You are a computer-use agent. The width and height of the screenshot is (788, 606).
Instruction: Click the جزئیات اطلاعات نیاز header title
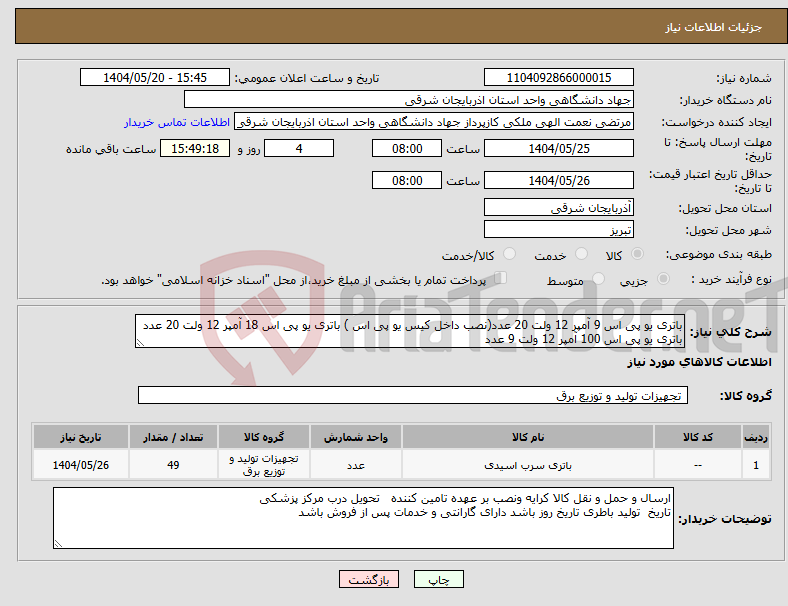[x=714, y=27]
